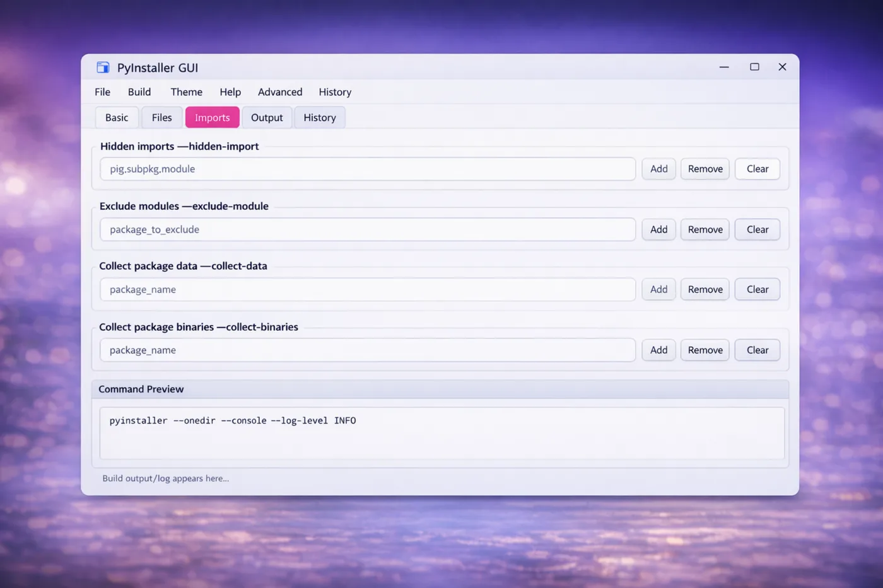Open the Build menu
The height and width of the screenshot is (588, 883).
tap(139, 92)
